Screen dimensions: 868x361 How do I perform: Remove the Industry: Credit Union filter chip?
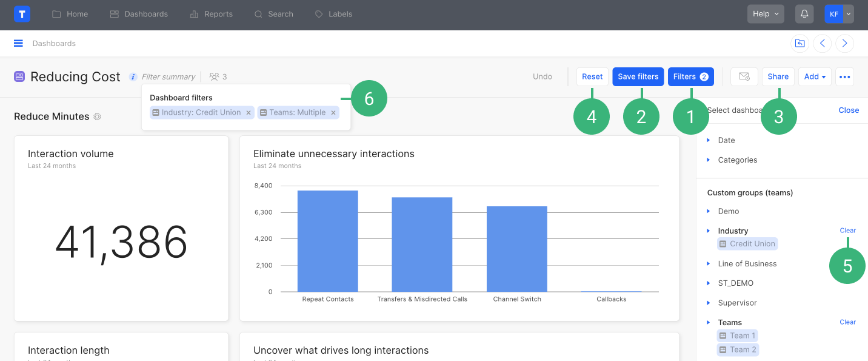[x=248, y=112]
